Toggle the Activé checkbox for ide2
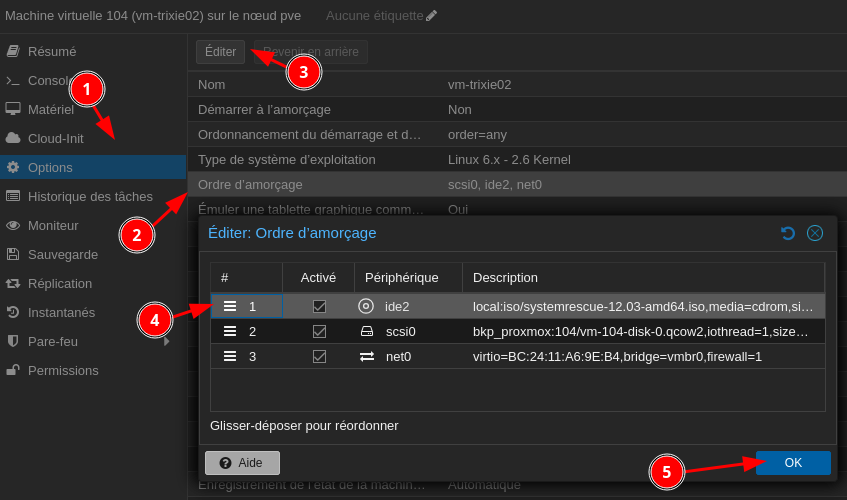This screenshot has width=847, height=500. (319, 306)
